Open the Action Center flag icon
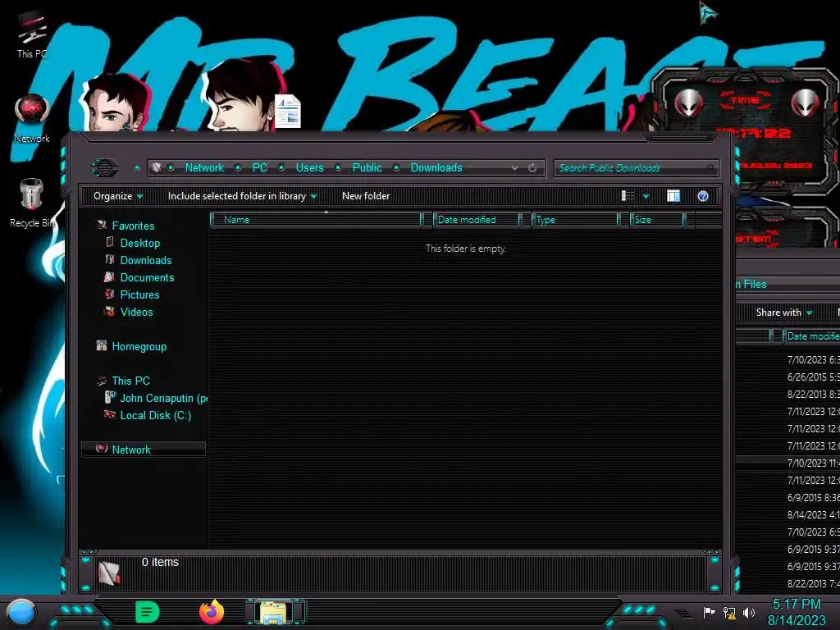 click(x=710, y=612)
